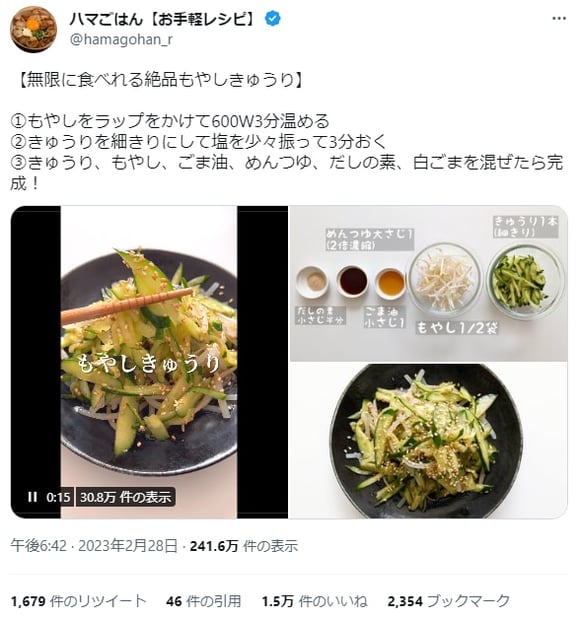The image size is (580, 619).
Task: Click the 30.8万 件の表示 video view label
Action: point(126,497)
